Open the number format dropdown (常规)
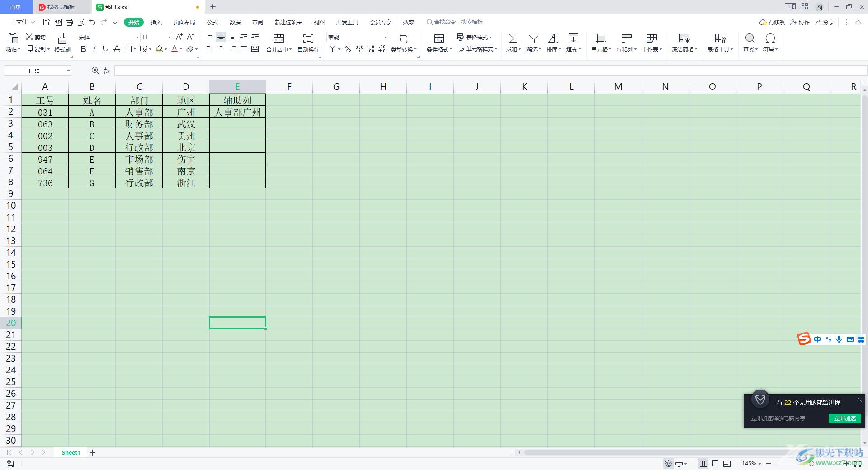The width and height of the screenshot is (868, 470). pyautogui.click(x=385, y=37)
